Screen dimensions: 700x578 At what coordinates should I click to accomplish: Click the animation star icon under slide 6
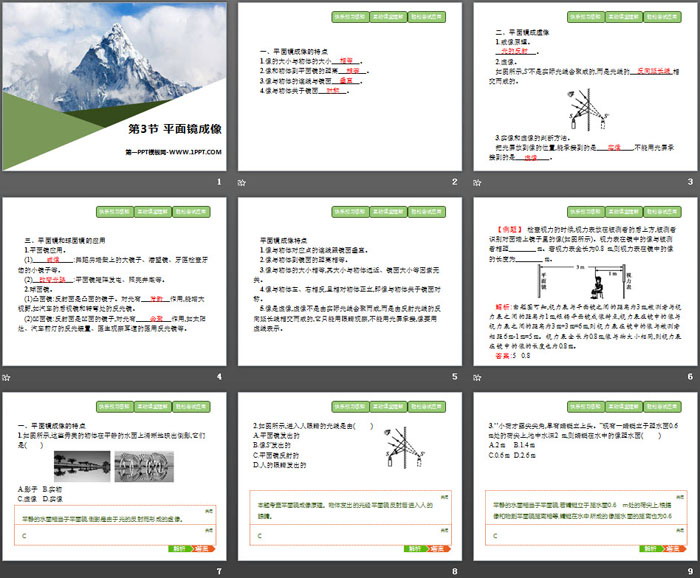477,377
